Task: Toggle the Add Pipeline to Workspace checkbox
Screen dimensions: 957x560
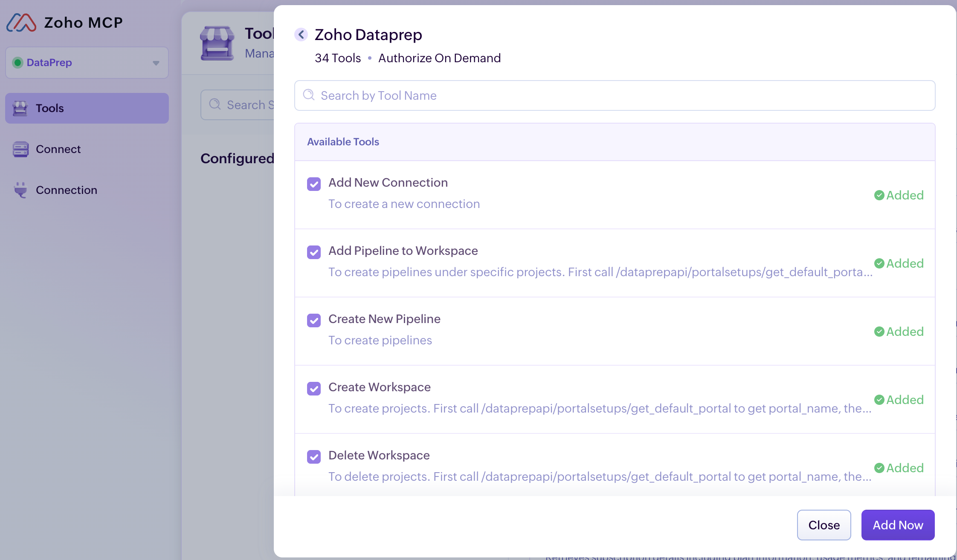Action: pyautogui.click(x=314, y=252)
